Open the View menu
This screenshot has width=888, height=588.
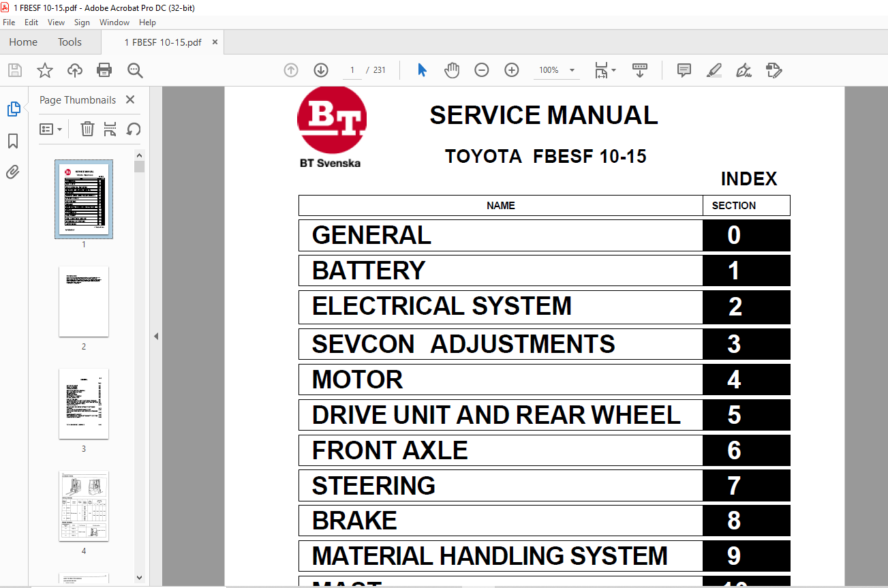[x=57, y=22]
